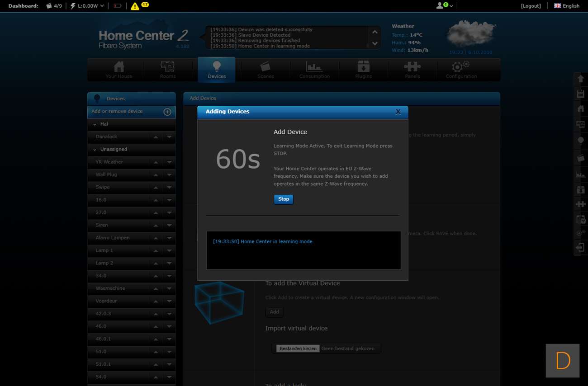This screenshot has height=386, width=588.
Task: Open the Your House section
Action: (119, 70)
